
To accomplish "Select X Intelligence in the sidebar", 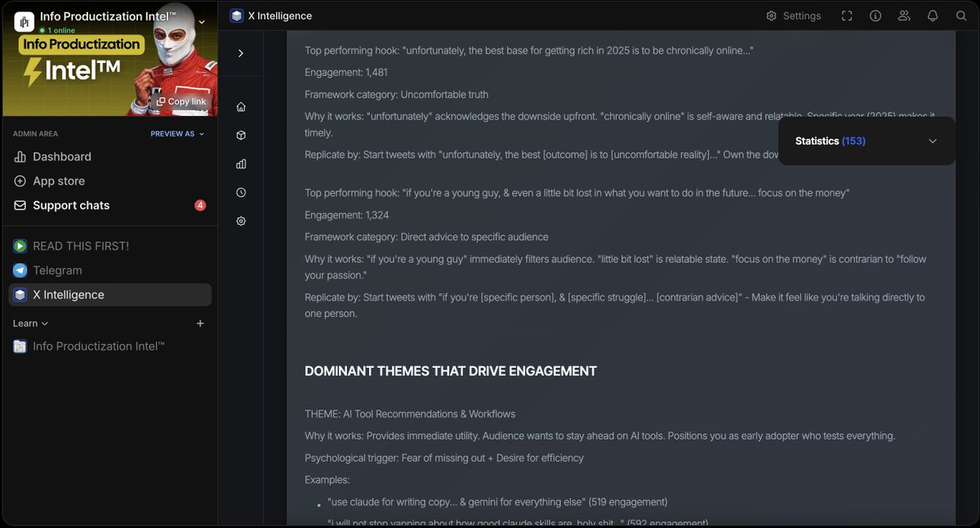I will pyautogui.click(x=109, y=295).
